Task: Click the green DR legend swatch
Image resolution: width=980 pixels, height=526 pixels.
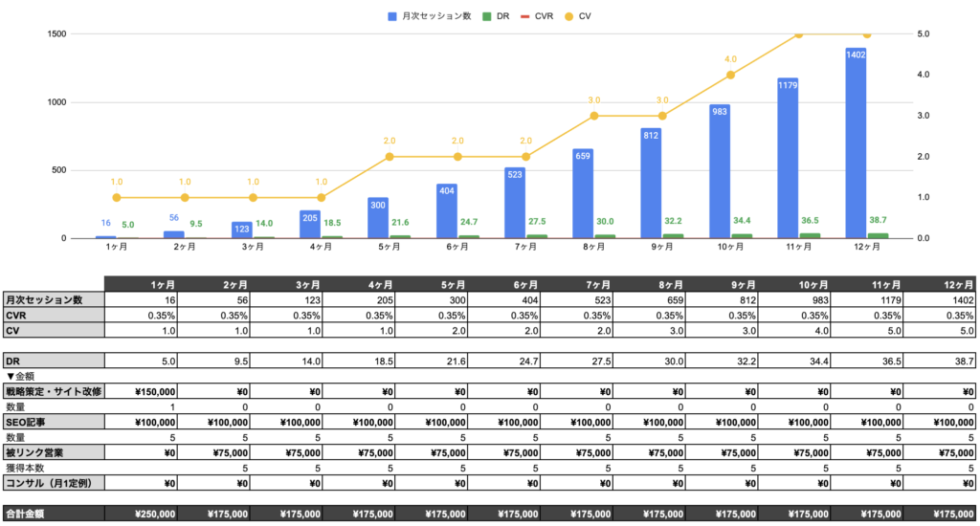Action: click(x=487, y=16)
